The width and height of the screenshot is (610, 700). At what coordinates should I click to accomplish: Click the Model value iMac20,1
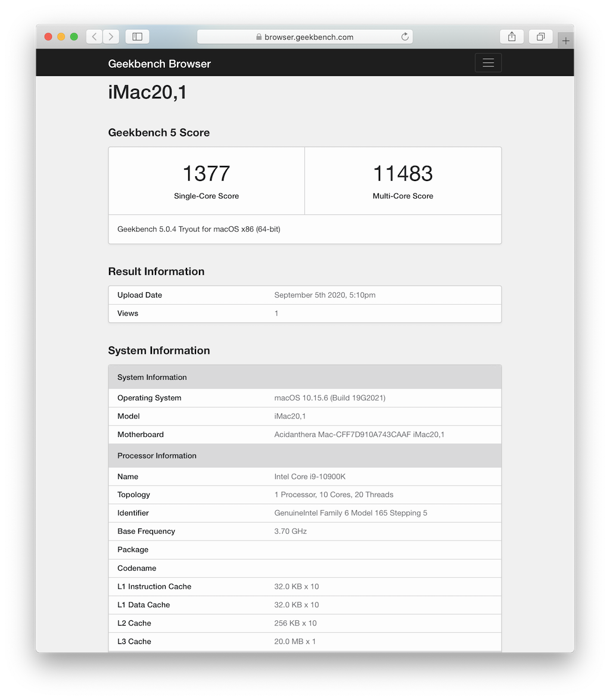[x=290, y=416]
